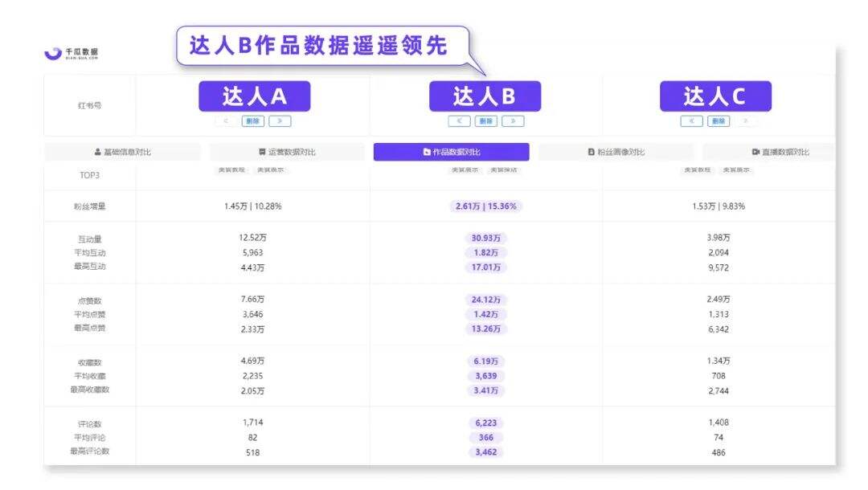Click the highlighted 30.93万 value
This screenshot has height=490, width=868.
pyautogui.click(x=486, y=239)
